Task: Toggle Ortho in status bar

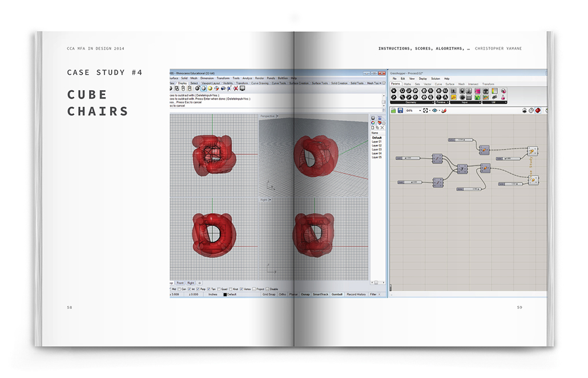Action: tap(283, 294)
